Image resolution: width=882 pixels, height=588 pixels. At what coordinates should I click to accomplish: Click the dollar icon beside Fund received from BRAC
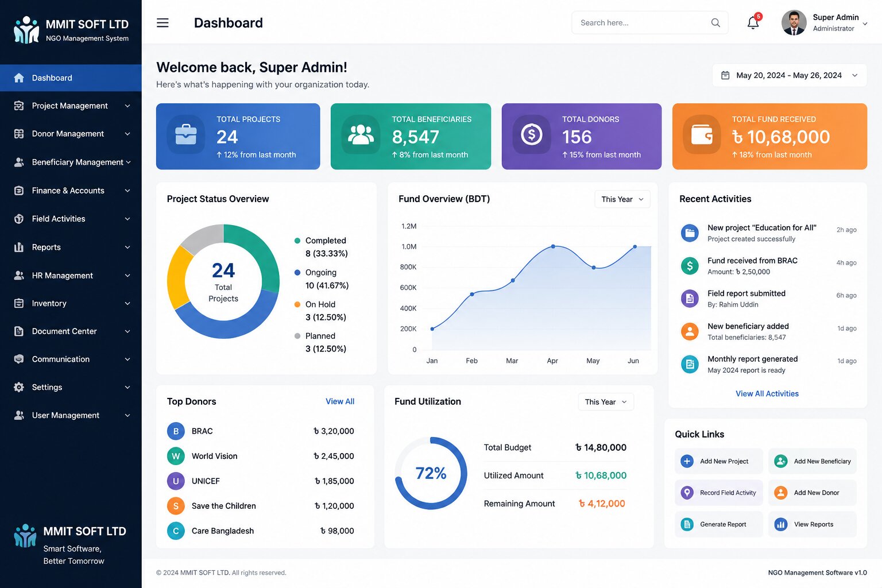click(690, 265)
